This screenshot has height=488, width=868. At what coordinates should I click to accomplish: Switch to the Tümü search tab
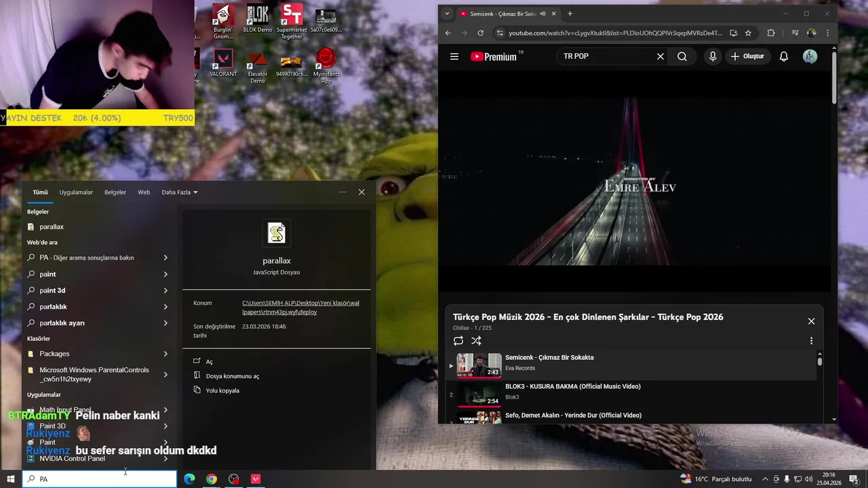click(x=40, y=192)
